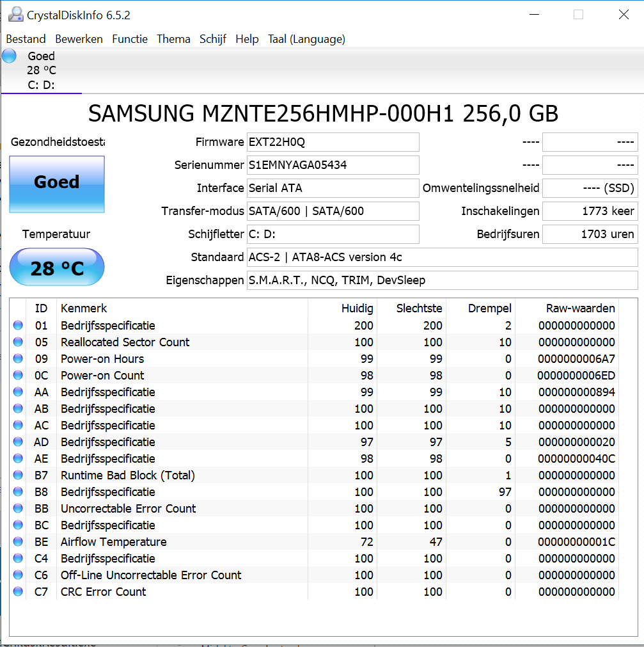The width and height of the screenshot is (644, 647).
Task: Click the Firmware field EXT22H0Q
Action: click(333, 142)
